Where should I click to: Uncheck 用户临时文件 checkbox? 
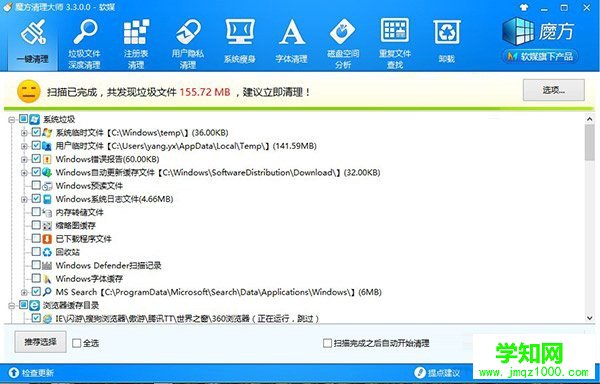point(36,146)
